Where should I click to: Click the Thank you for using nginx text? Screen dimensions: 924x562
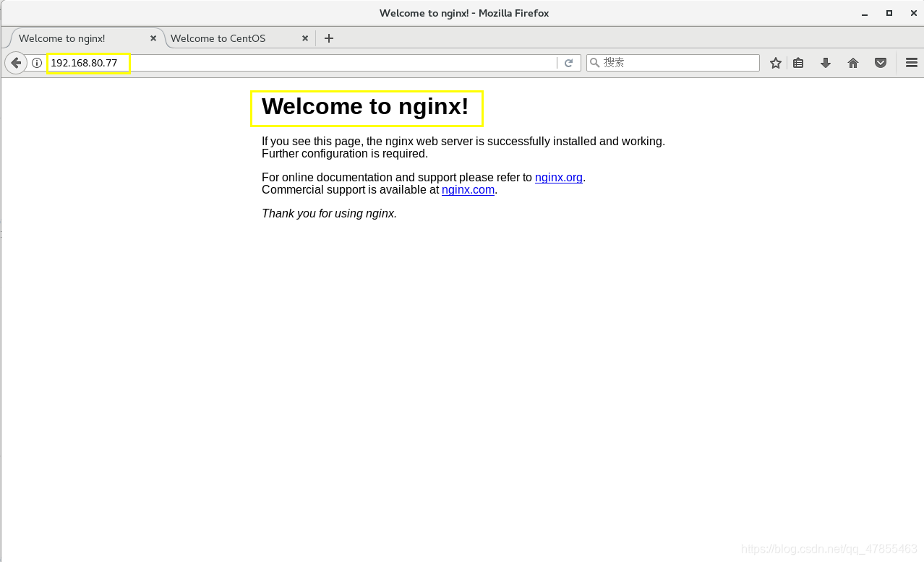(x=329, y=213)
